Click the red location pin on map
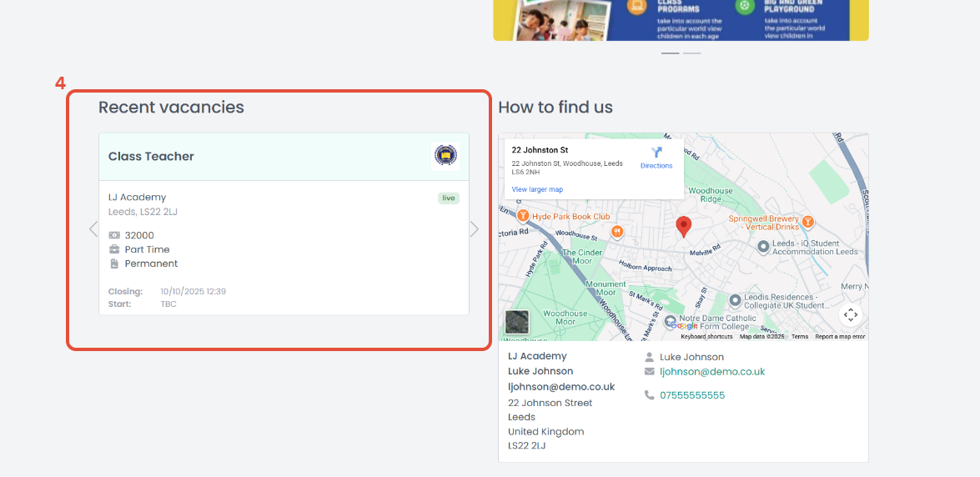Viewport: 980px width, 477px height. pyautogui.click(x=685, y=227)
